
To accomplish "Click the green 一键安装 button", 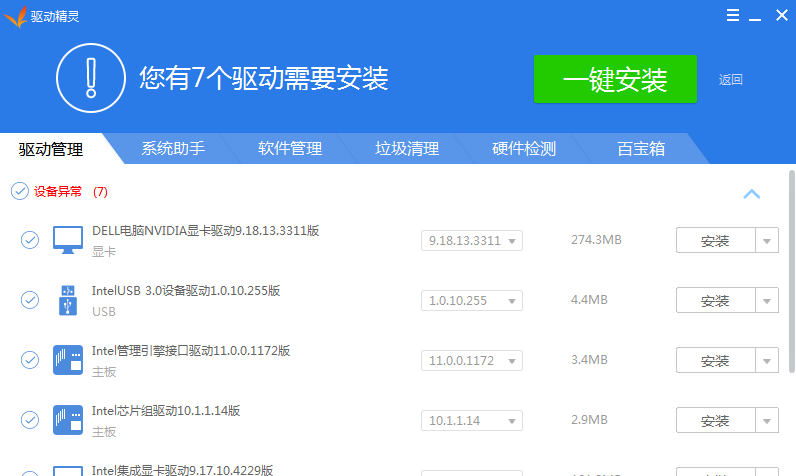I will tap(615, 79).
